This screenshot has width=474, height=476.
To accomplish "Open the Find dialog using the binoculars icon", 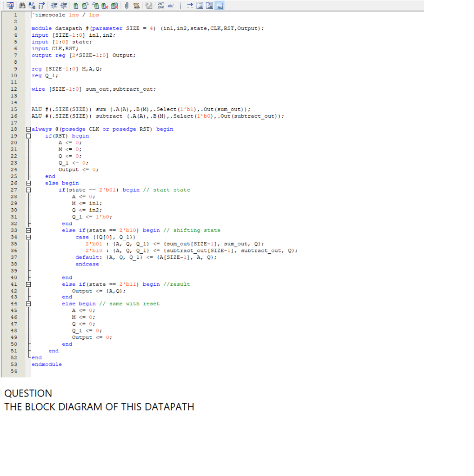I will click(x=21, y=5).
